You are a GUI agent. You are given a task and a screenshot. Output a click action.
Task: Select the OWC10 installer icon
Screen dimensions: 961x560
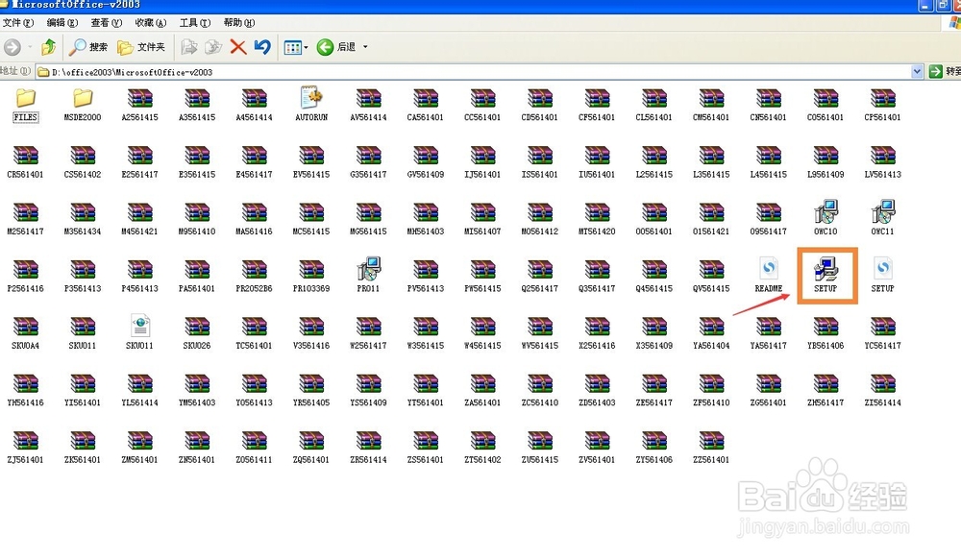[x=825, y=218]
